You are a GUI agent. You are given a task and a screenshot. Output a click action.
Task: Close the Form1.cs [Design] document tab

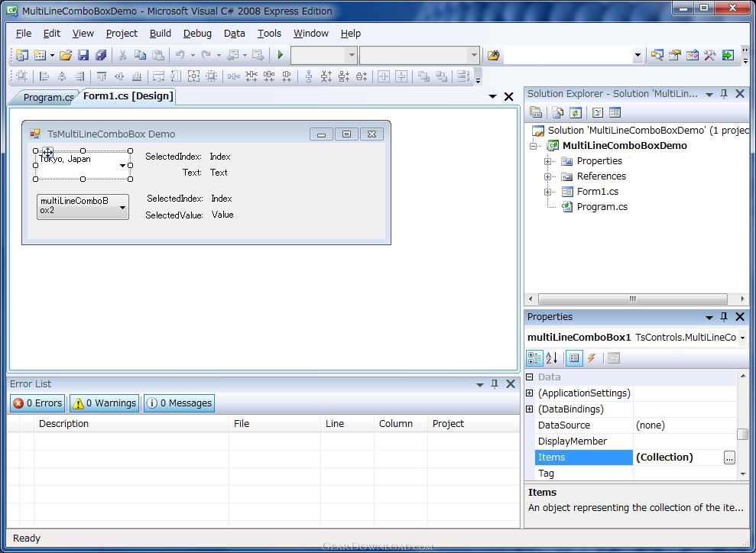(x=508, y=97)
